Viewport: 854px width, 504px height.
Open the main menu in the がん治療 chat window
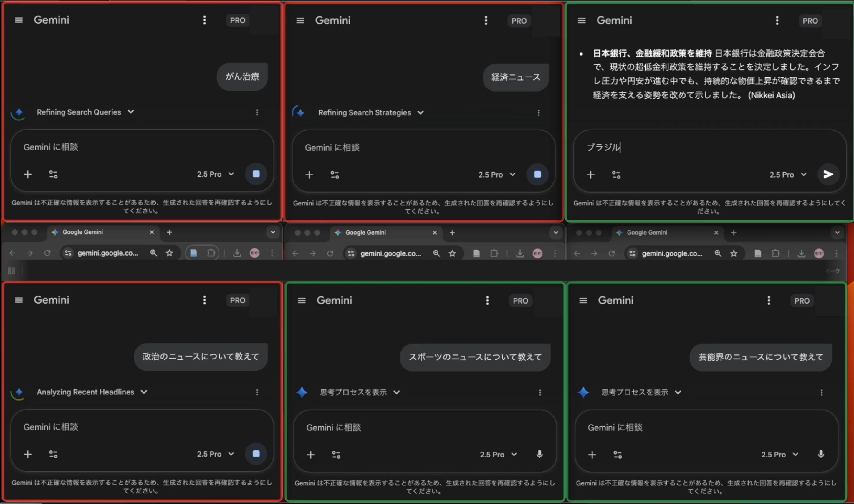19,20
